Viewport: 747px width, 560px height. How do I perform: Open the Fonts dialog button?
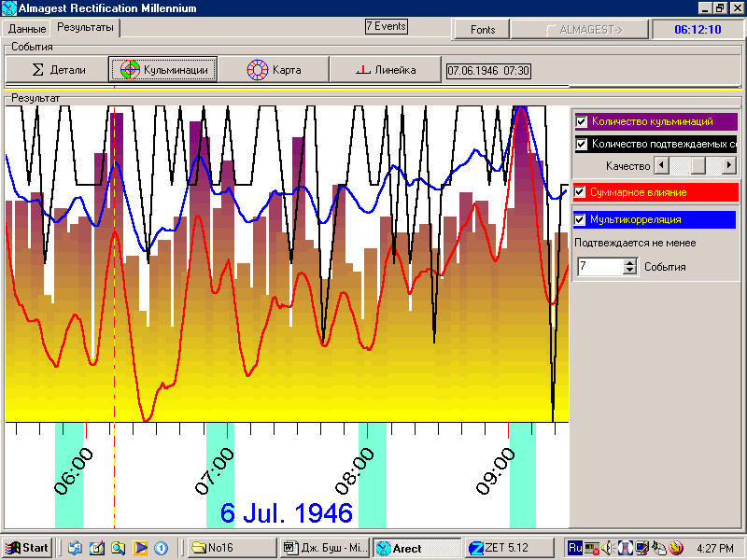(x=482, y=30)
